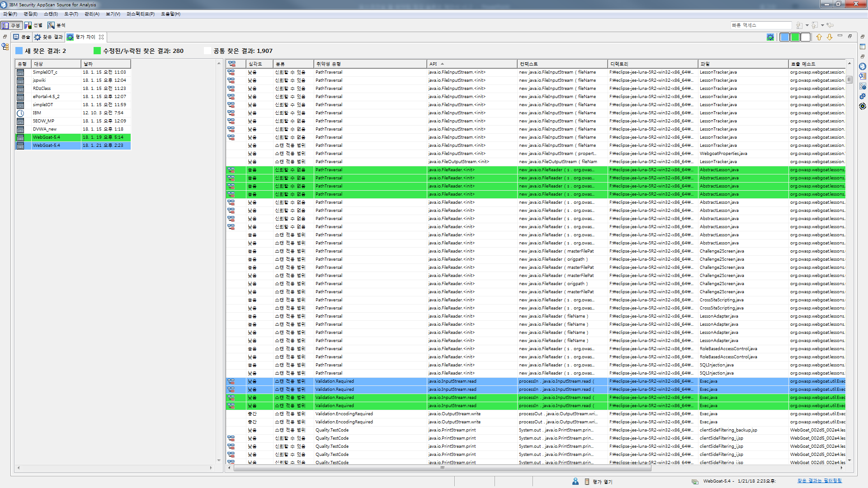Open the blue gears view in right sidebar
The width and height of the screenshot is (868, 488).
pos(863,96)
